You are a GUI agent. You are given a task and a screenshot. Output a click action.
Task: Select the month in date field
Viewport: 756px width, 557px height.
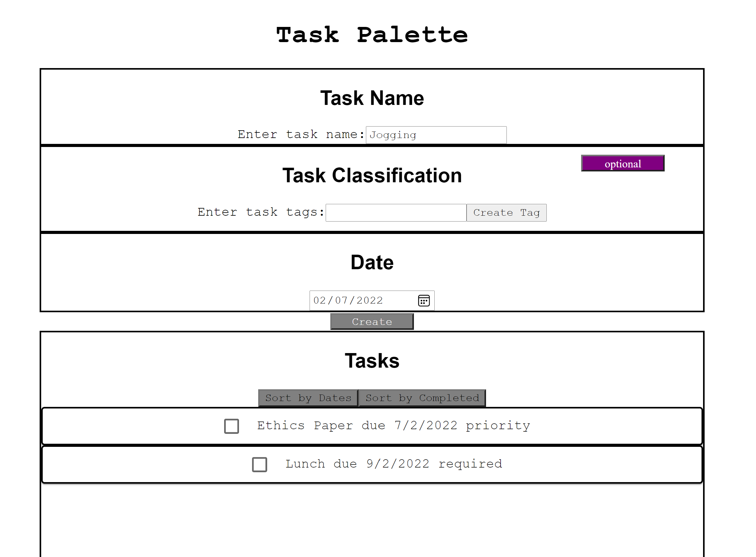click(319, 300)
